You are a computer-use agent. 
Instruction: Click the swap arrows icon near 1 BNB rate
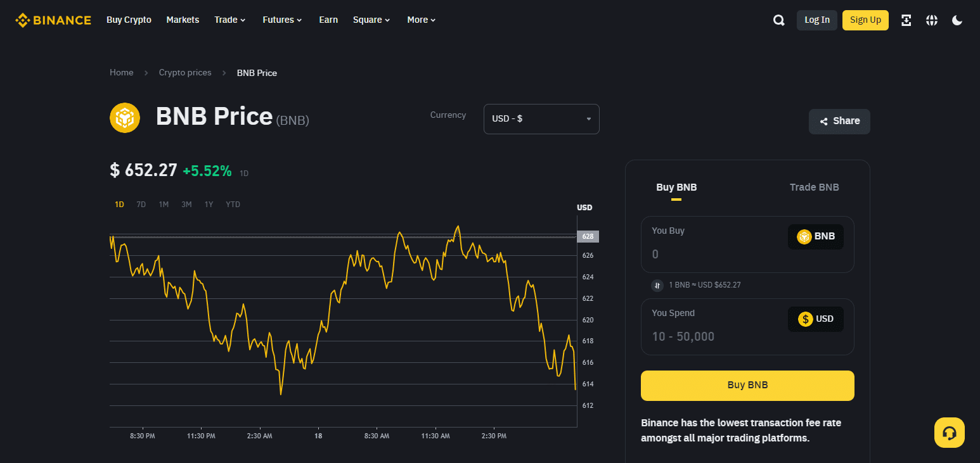point(657,285)
